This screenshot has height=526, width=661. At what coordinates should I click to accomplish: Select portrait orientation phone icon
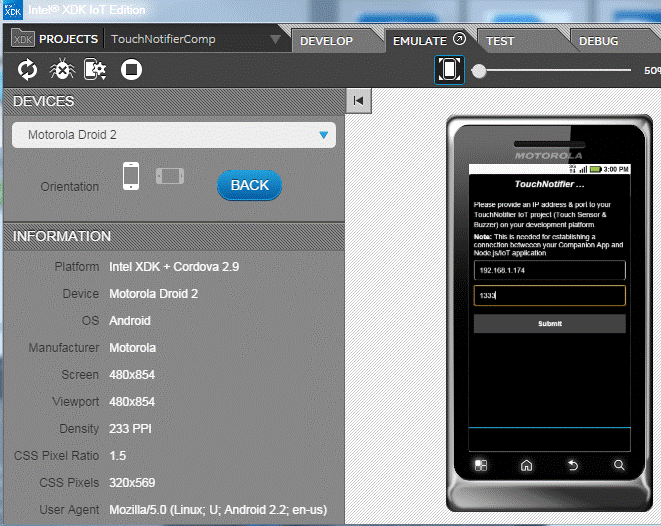(x=131, y=176)
